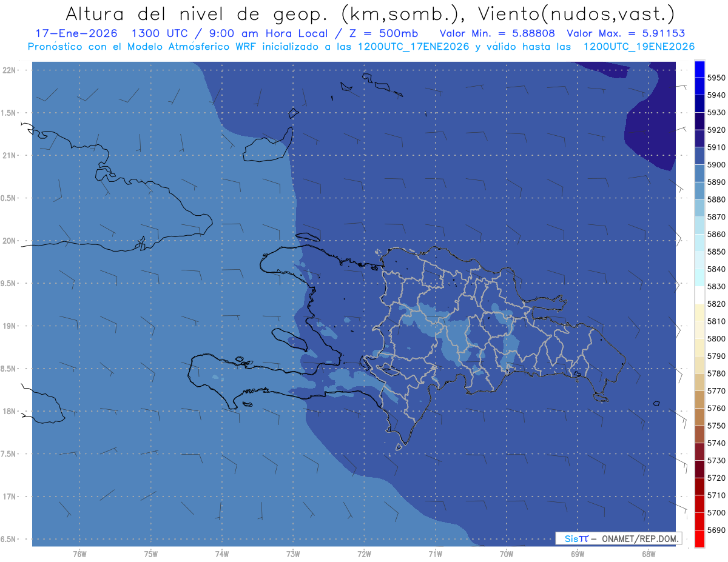Click the legend value 5840
The image size is (728, 562).
pos(716,269)
